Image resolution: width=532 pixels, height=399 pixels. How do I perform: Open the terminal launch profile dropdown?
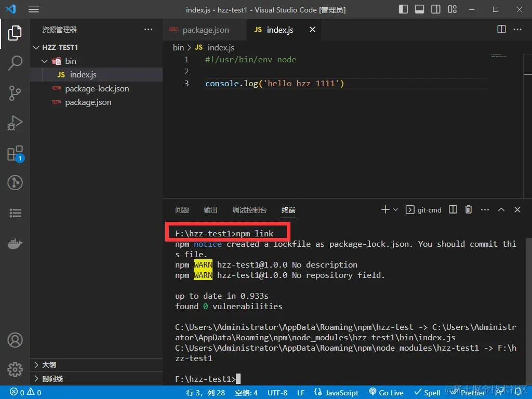click(x=395, y=210)
